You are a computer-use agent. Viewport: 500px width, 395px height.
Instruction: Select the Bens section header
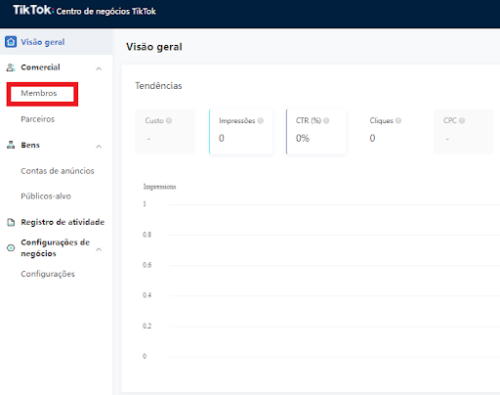tap(30, 145)
